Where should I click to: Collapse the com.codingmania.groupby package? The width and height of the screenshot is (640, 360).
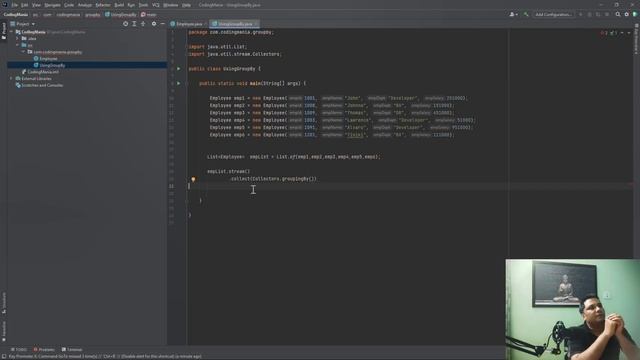[23, 52]
